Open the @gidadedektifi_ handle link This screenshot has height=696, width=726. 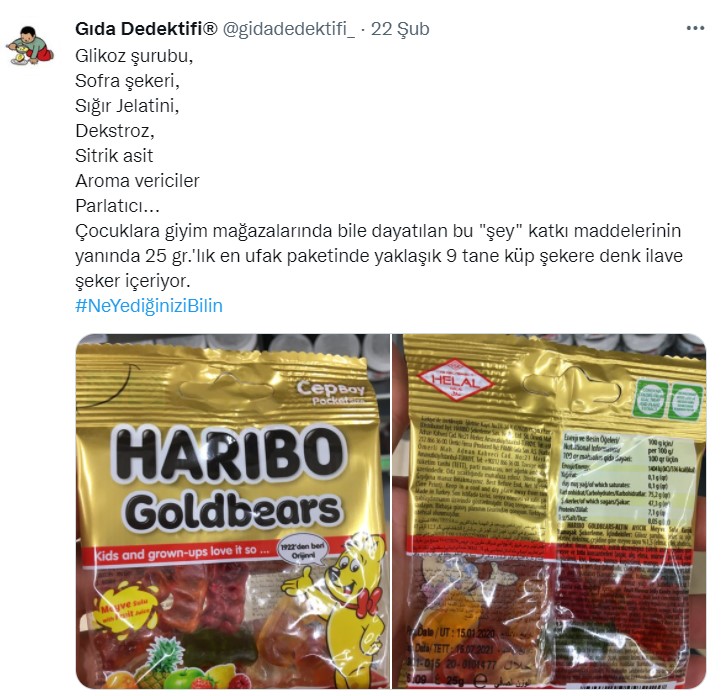(289, 29)
